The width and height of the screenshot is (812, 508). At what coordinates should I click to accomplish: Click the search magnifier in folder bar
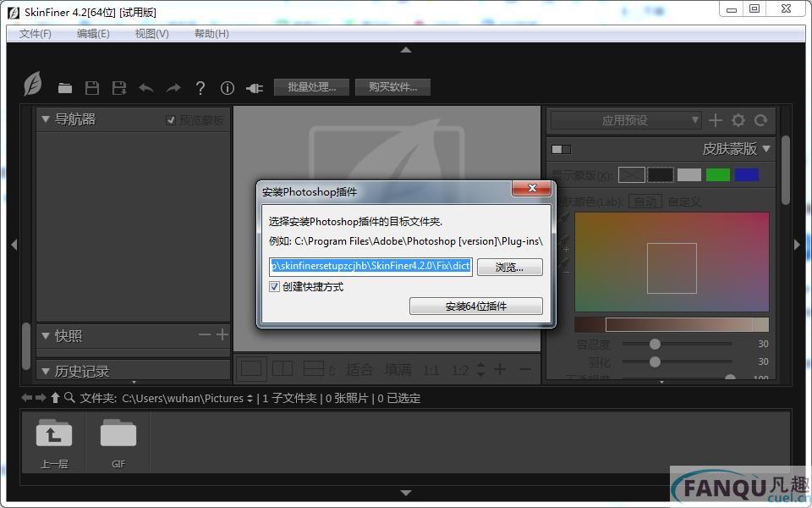click(x=69, y=398)
